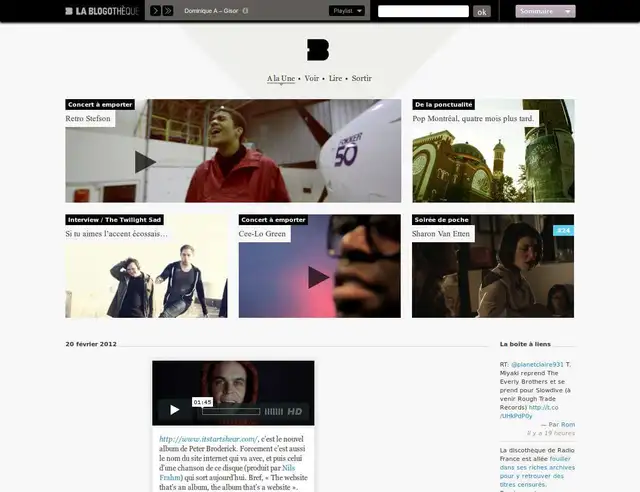
Task: Submit search with the ok button
Action: (482, 12)
